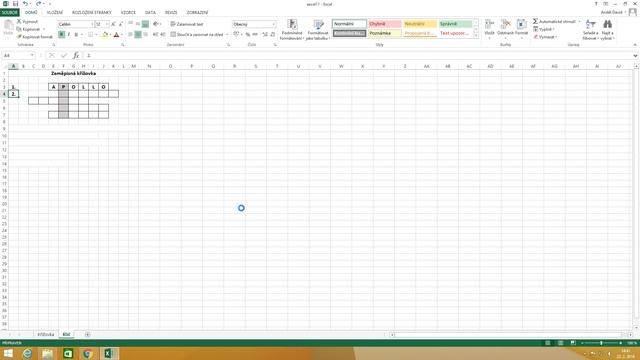Toggle Italic formatting button

(69, 35)
